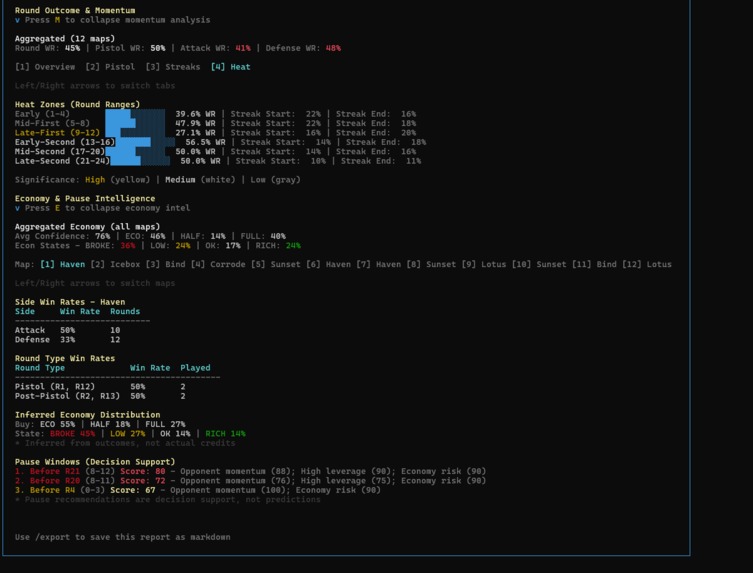Switch to the [2] Pistol tab
The image size is (753, 573).
[110, 67]
